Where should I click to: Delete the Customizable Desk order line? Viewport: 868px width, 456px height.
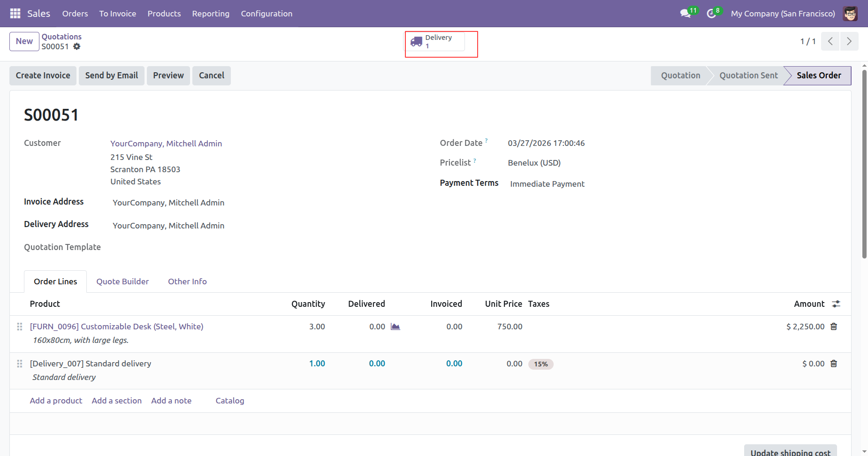834,327
